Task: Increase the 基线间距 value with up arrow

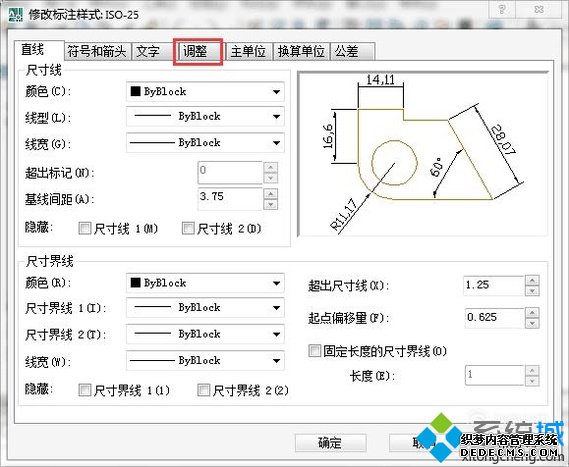Action: click(271, 193)
